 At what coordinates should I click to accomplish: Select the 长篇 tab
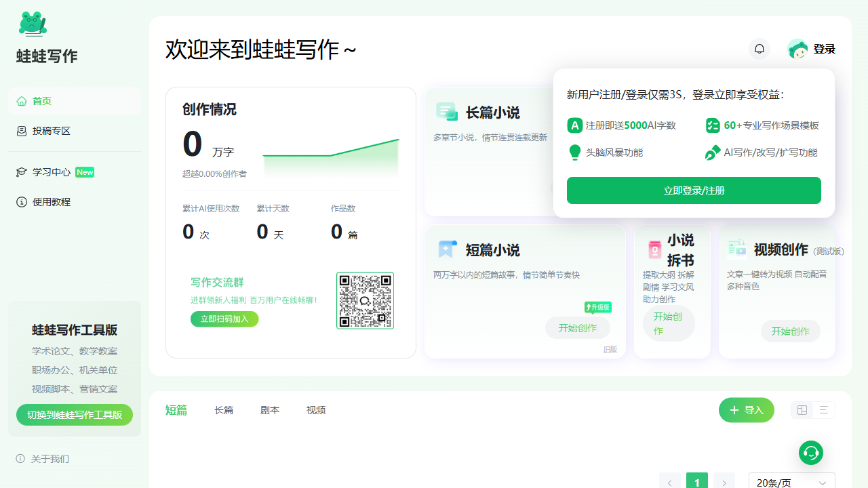point(224,410)
